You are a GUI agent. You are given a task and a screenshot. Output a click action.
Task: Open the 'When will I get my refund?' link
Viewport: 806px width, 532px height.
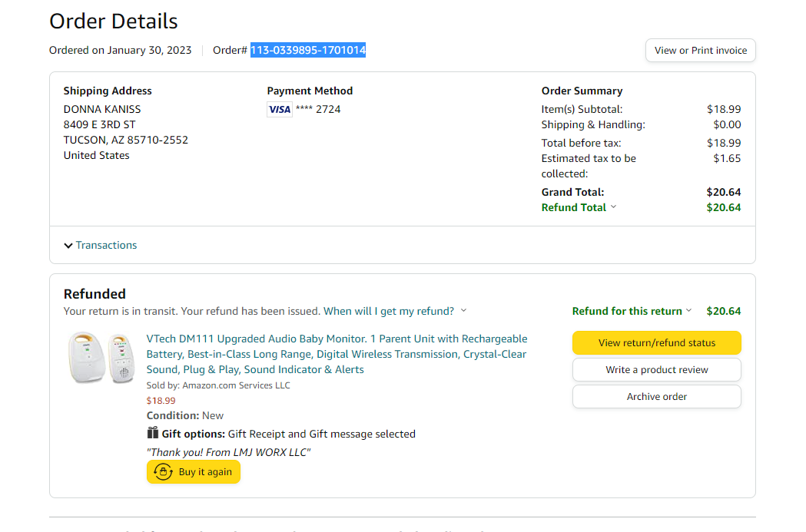click(389, 311)
